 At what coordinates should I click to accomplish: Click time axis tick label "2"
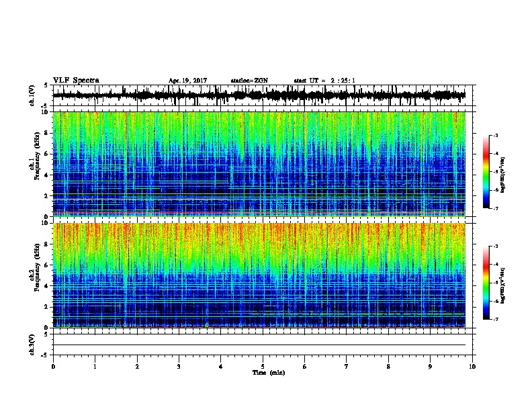coord(137,367)
